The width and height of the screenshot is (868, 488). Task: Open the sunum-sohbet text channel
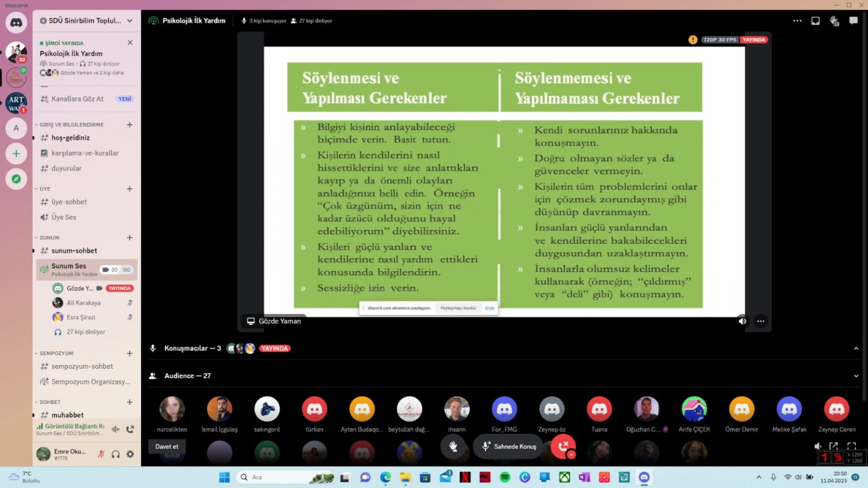[x=74, y=251]
